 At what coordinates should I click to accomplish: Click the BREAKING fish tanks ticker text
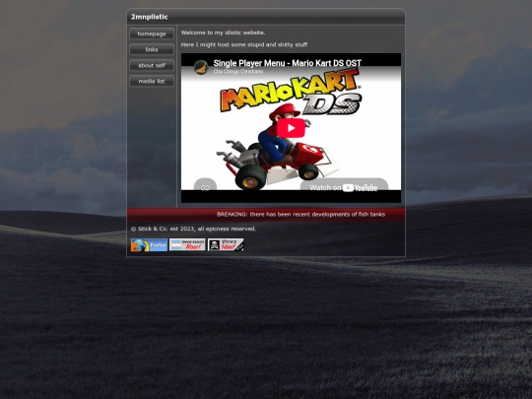click(x=300, y=215)
